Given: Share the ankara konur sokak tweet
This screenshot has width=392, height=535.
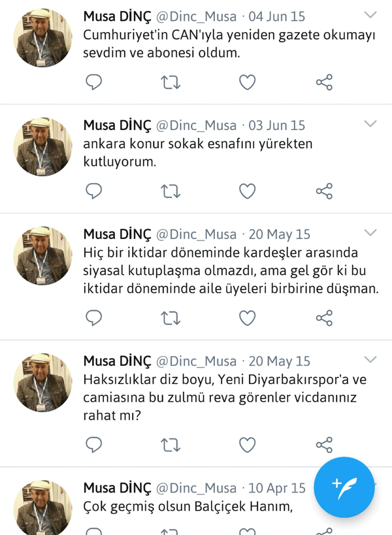Looking at the screenshot, I should click(x=324, y=191).
